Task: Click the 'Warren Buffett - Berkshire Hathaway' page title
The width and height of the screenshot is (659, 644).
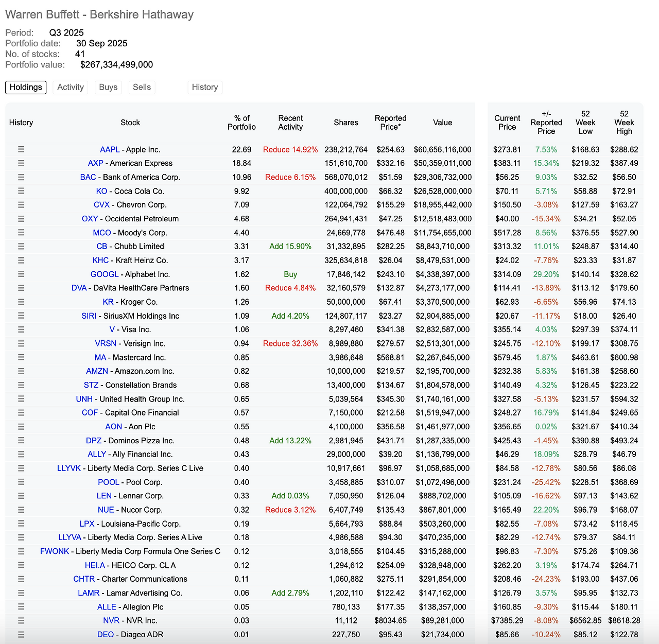Action: (99, 14)
